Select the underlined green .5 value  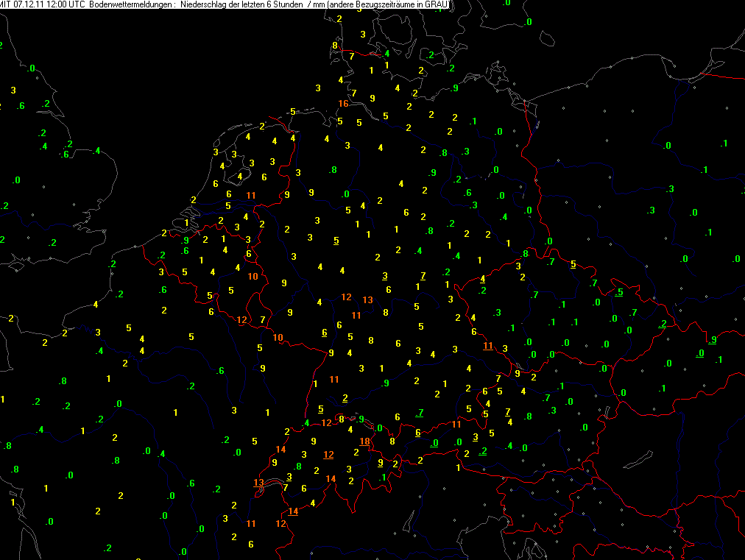[619, 293]
